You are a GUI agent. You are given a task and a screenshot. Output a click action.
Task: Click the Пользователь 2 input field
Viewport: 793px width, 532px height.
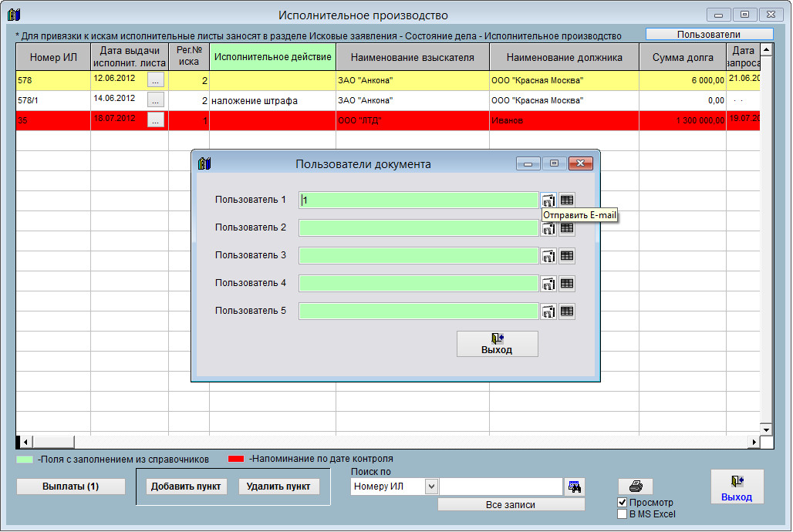418,228
